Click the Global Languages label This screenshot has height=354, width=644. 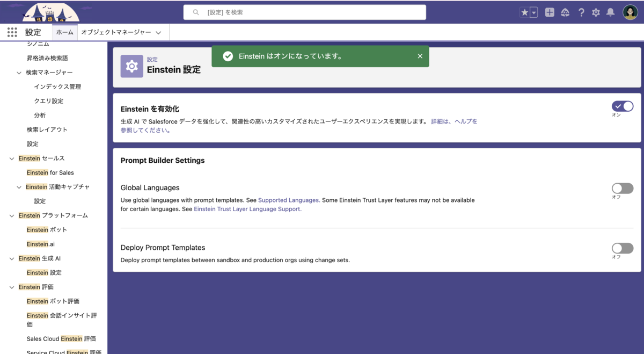150,187
